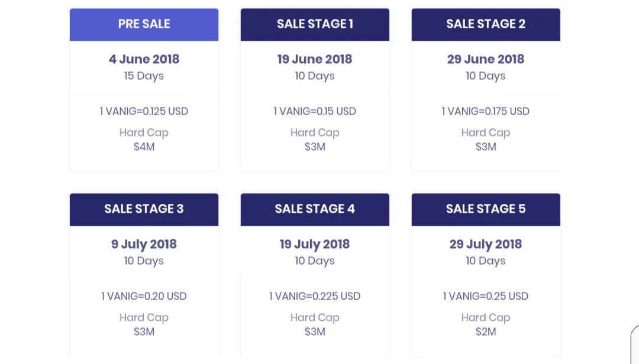Click the 1 VANIG=0.125 USD price

click(x=144, y=111)
